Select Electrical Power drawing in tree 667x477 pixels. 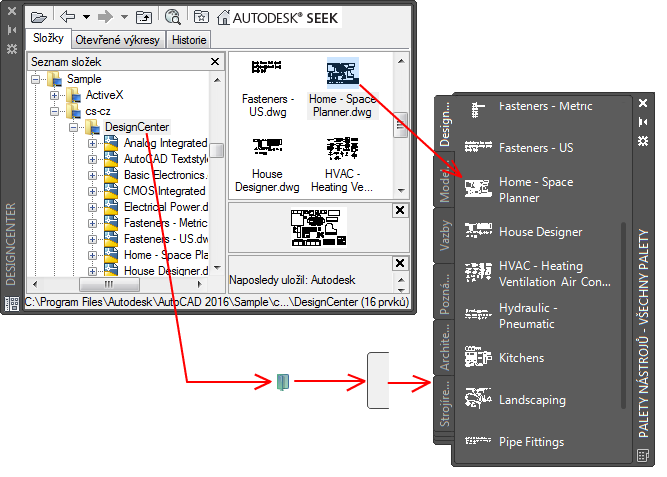point(166,207)
